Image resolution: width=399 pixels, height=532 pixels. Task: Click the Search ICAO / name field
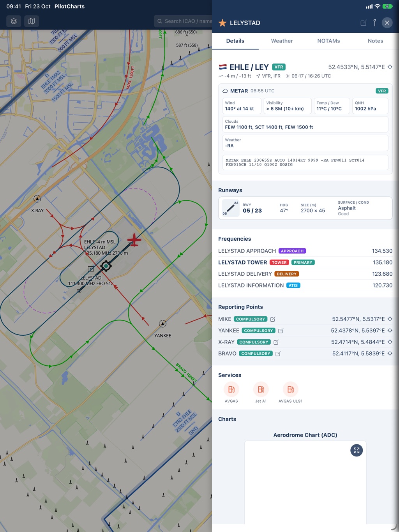(x=183, y=21)
